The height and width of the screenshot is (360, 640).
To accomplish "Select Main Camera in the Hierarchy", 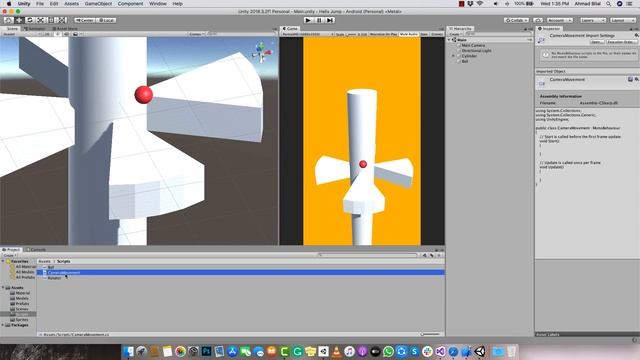I will [x=473, y=45].
